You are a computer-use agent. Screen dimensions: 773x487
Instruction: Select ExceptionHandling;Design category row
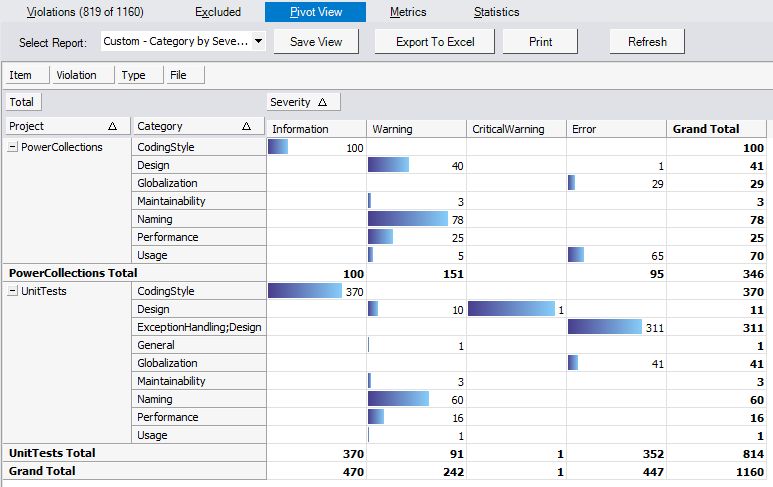point(199,327)
